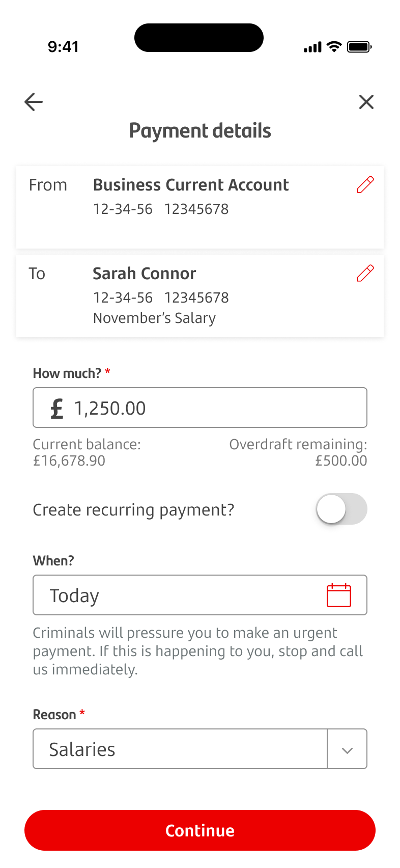Tap the pound currency symbol

(x=57, y=409)
